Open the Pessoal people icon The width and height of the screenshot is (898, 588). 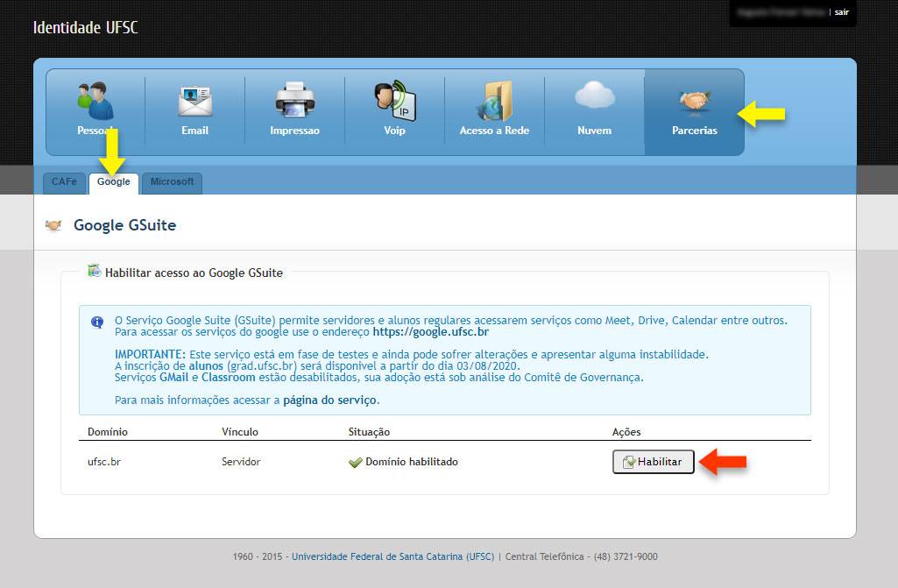[x=95, y=101]
